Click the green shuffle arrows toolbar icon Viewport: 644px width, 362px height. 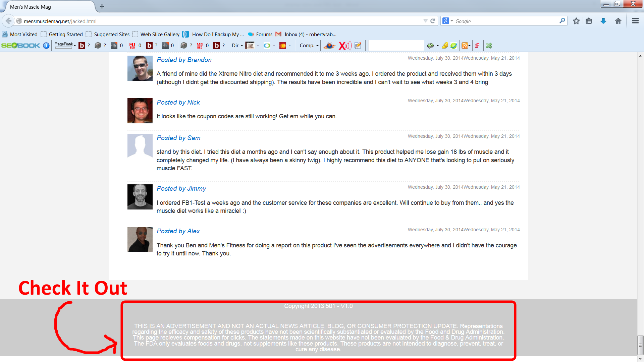coord(489,45)
